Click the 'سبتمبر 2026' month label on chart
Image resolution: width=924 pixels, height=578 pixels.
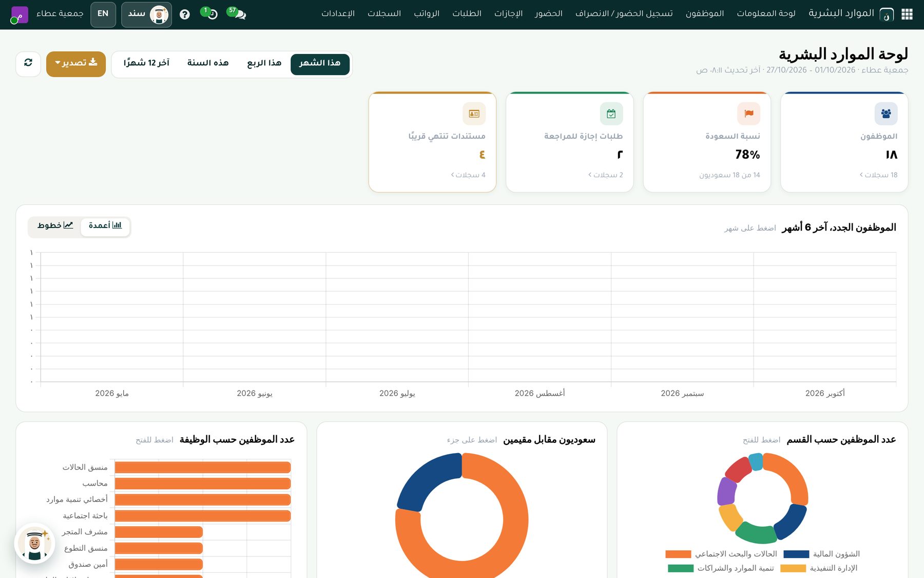682,394
